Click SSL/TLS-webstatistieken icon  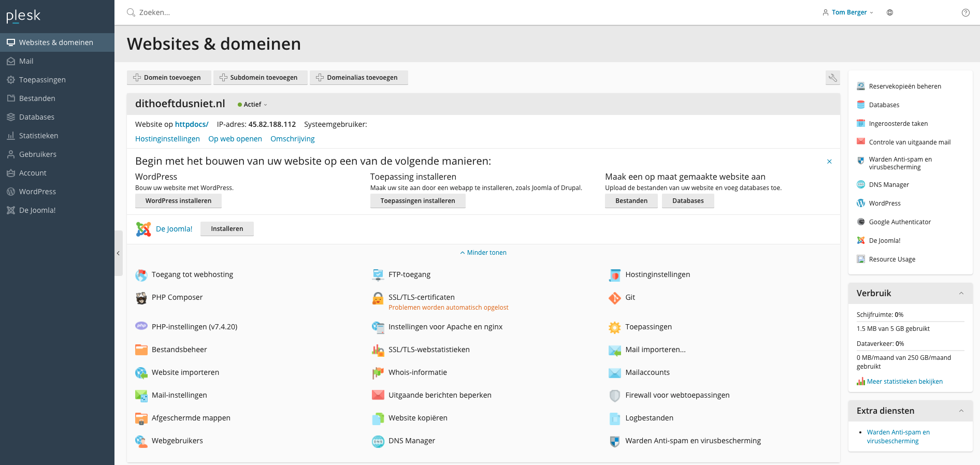pos(378,350)
